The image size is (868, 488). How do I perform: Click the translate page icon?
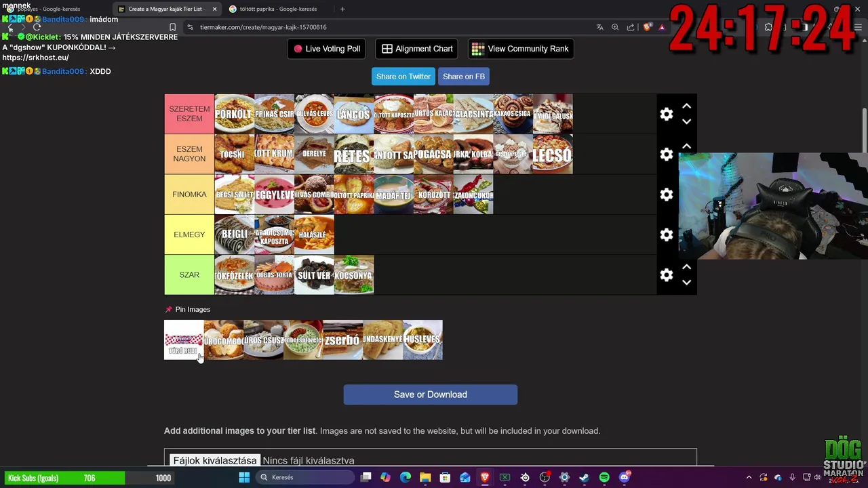599,27
